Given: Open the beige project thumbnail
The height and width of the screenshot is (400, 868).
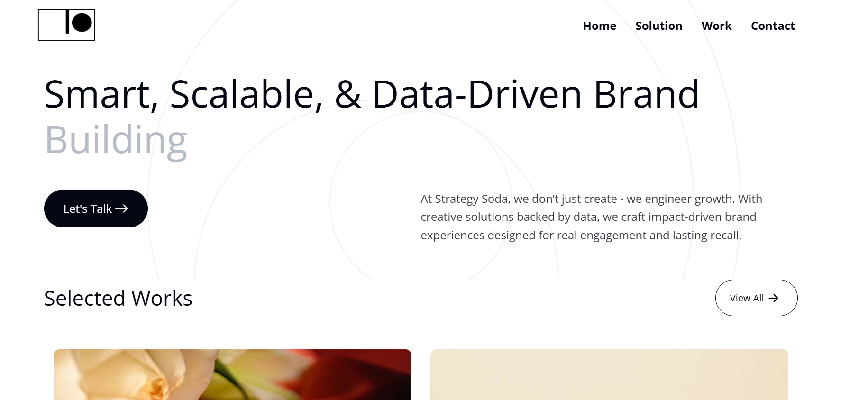Looking at the screenshot, I should tap(609, 374).
